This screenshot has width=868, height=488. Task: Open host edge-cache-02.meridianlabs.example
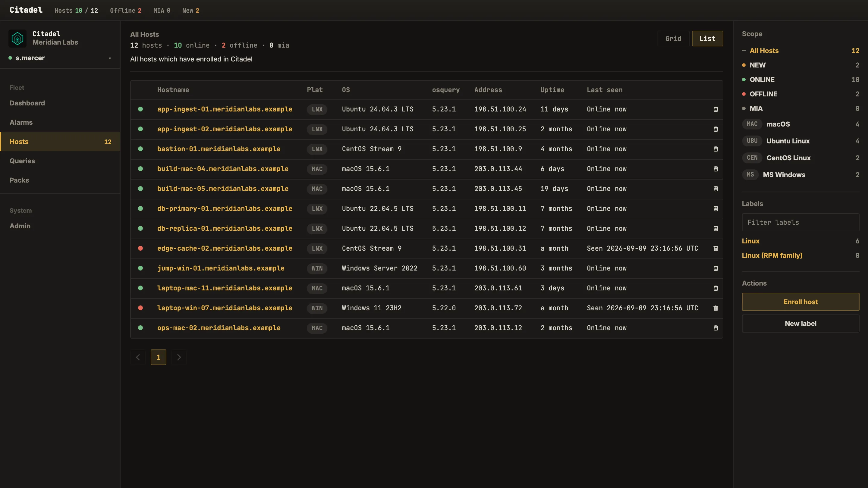225,249
